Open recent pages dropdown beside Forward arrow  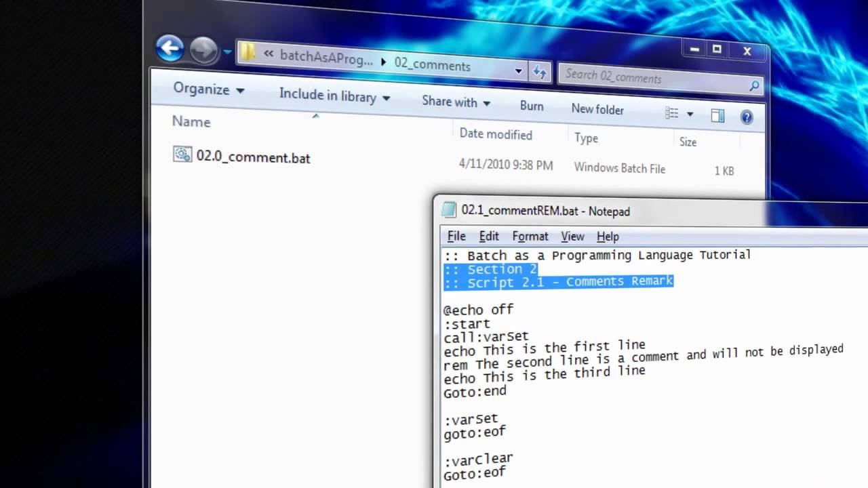coord(226,52)
